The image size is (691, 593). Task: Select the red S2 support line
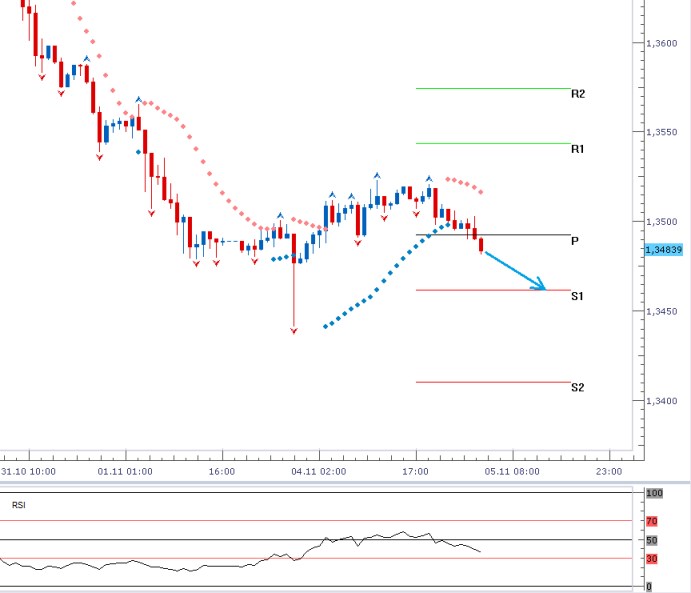coord(493,382)
